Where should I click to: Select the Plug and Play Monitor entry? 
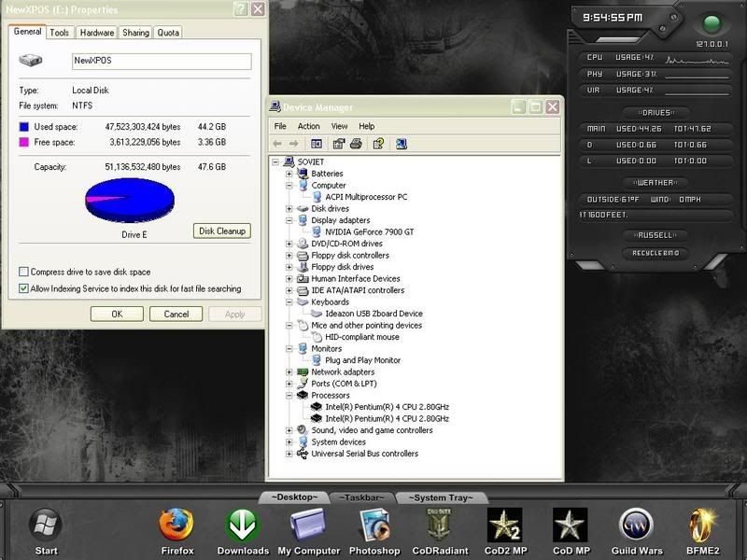(362, 360)
